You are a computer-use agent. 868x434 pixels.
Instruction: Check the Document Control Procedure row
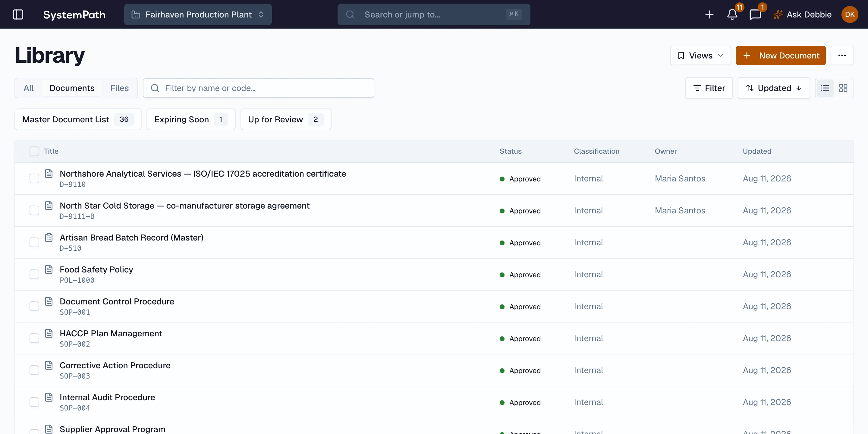click(x=34, y=306)
